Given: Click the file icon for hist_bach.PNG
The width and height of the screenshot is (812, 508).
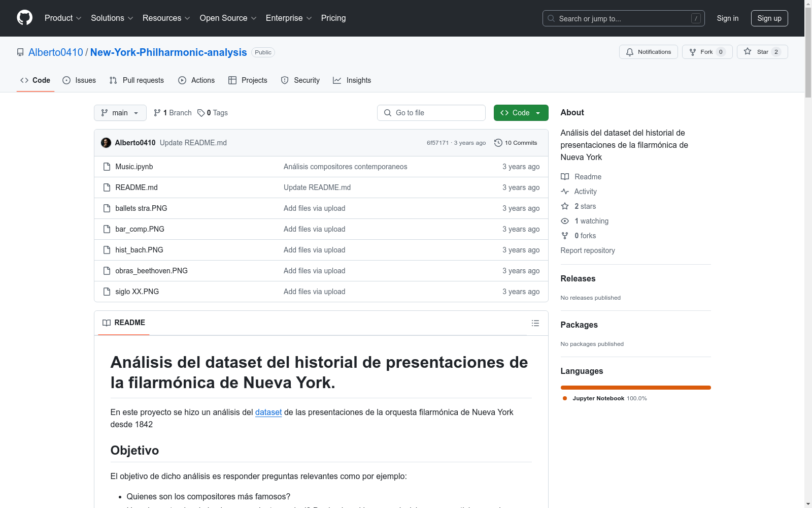Looking at the screenshot, I should (107, 250).
